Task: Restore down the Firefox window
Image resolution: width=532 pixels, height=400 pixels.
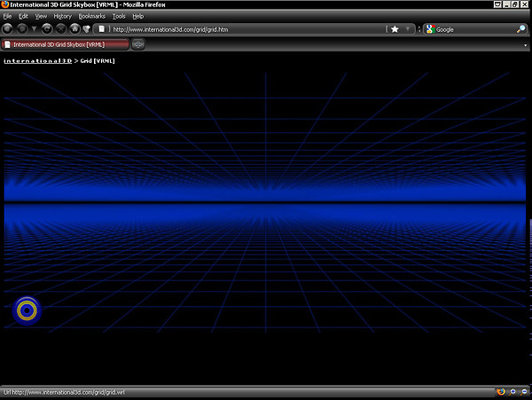Action: [x=515, y=4]
